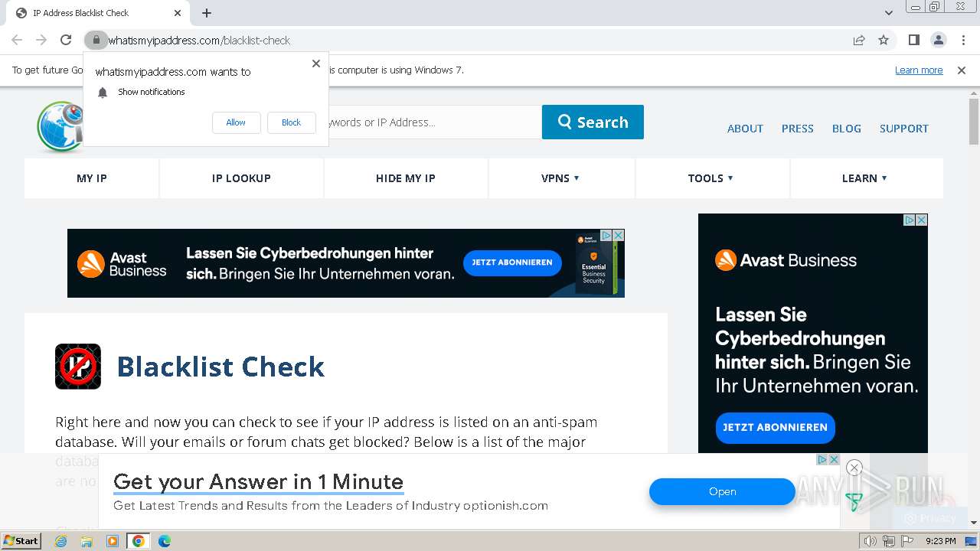The width and height of the screenshot is (980, 551).
Task: Click JETZT ABONNIEREN in the banner ad
Action: (512, 262)
